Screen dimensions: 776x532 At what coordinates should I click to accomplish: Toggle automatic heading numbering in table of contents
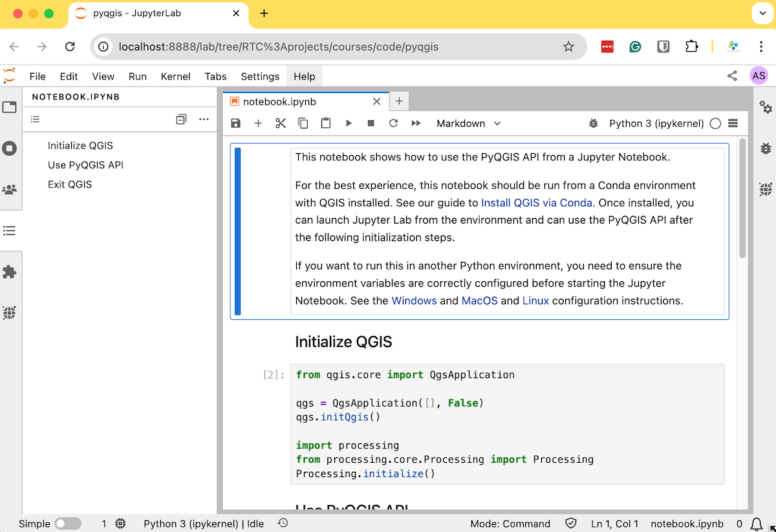click(36, 119)
